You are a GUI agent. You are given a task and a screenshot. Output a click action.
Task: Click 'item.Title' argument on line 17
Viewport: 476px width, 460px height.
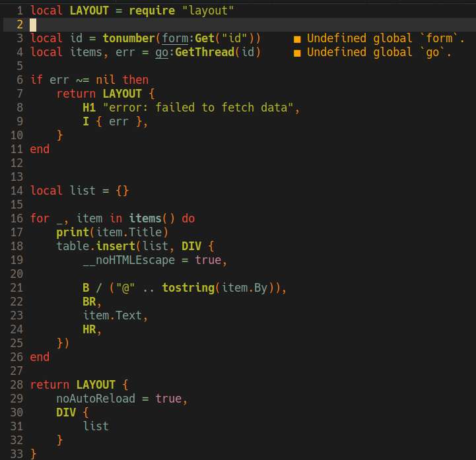coord(129,232)
